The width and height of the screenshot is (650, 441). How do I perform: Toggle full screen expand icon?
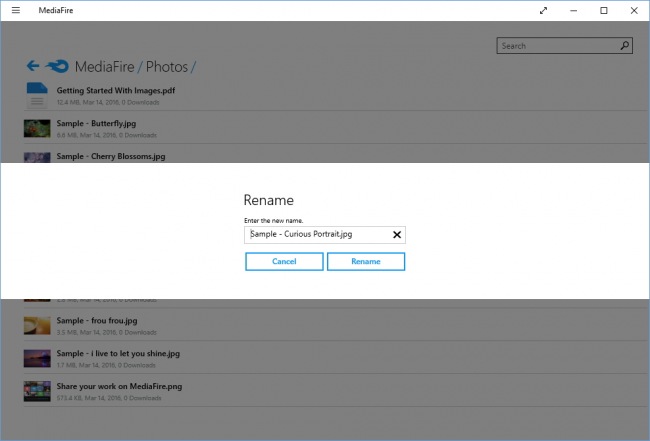pos(543,10)
